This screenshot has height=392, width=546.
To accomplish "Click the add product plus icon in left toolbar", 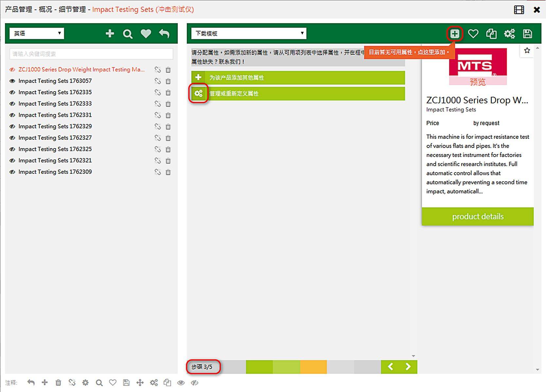I will [110, 33].
